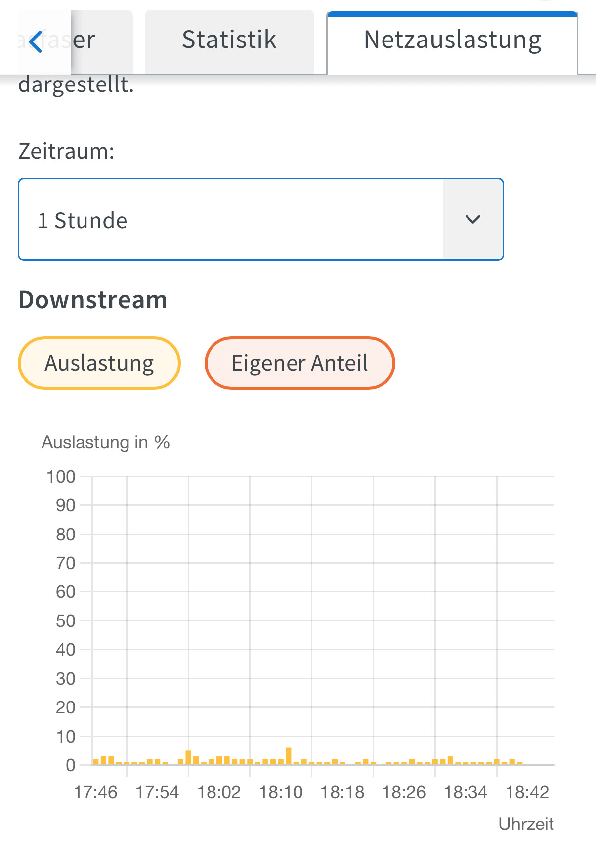Screen dimensions: 596x868
Task: Click the 18:42 time label
Action: pos(527,793)
